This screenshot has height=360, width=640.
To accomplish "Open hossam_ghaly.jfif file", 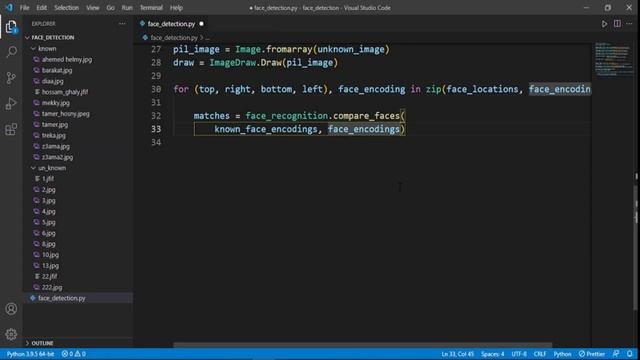I will 64,92.
